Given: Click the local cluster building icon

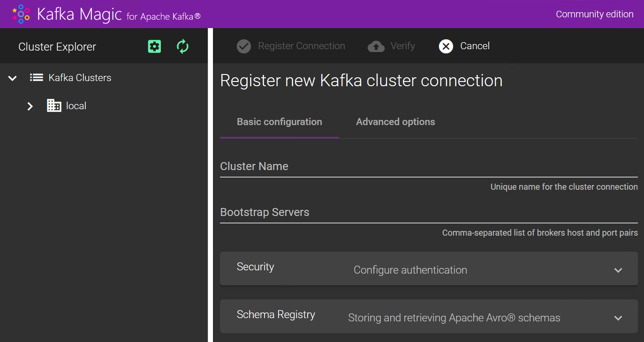Looking at the screenshot, I should coord(54,106).
